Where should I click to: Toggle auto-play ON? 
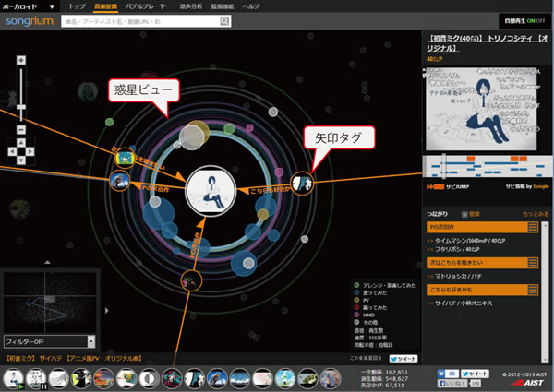[530, 21]
